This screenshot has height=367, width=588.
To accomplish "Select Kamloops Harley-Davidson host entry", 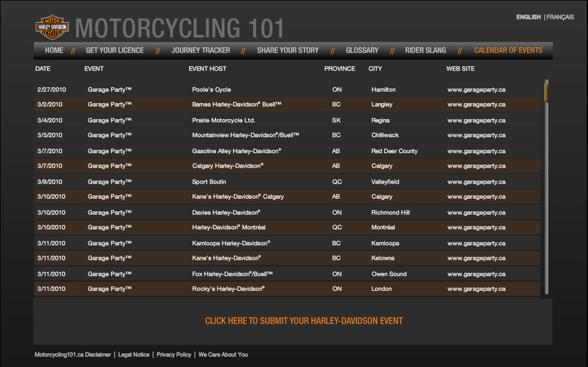I will (x=231, y=243).
